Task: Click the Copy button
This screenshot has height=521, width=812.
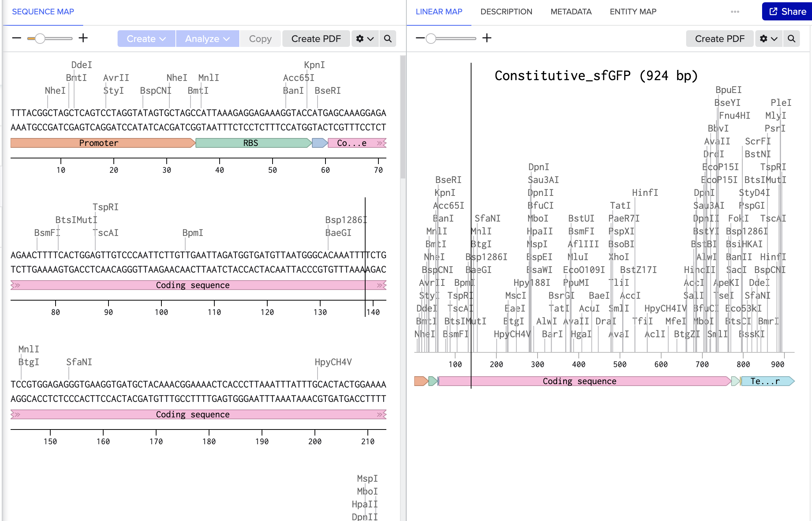Action: [x=260, y=39]
